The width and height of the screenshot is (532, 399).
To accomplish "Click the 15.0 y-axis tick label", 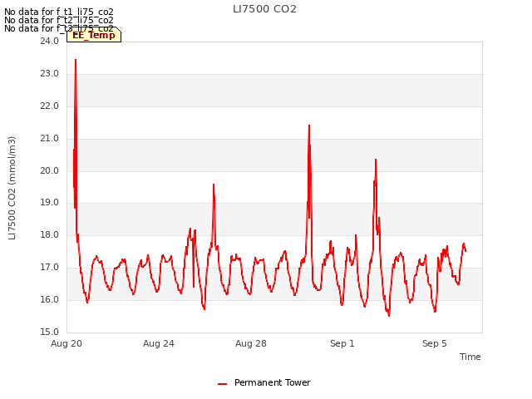I will point(50,332).
